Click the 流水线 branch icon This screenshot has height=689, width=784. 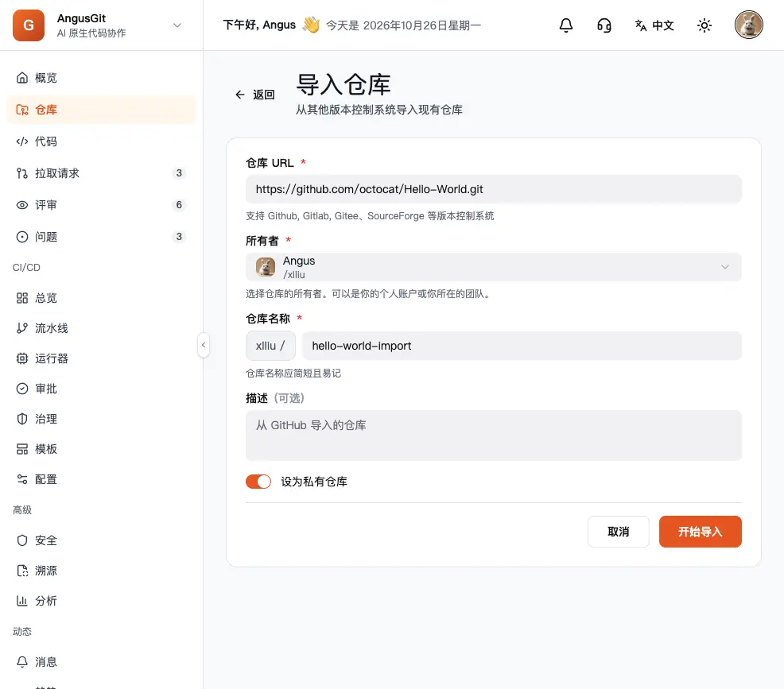point(22,328)
